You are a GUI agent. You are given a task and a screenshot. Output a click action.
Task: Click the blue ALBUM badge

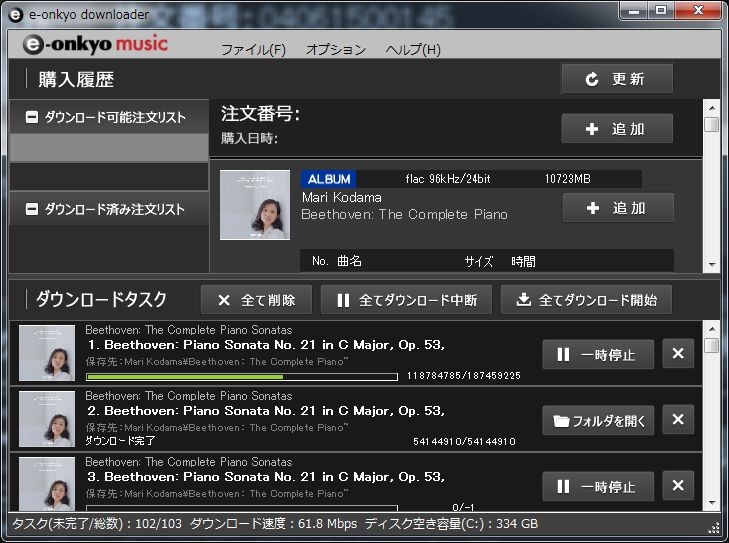[329, 179]
